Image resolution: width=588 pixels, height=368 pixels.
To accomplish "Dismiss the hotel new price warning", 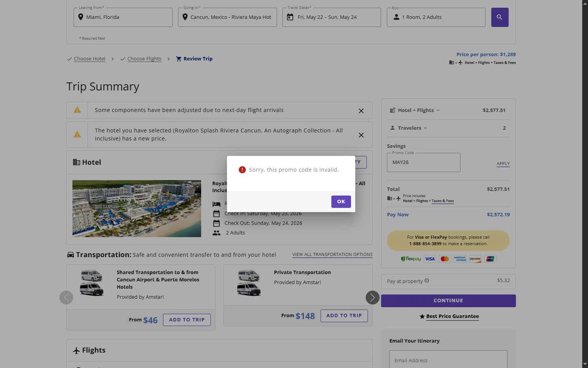I will pyautogui.click(x=361, y=135).
